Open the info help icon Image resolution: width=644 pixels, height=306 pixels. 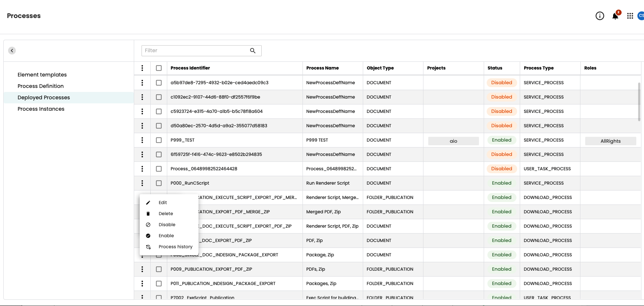click(600, 16)
